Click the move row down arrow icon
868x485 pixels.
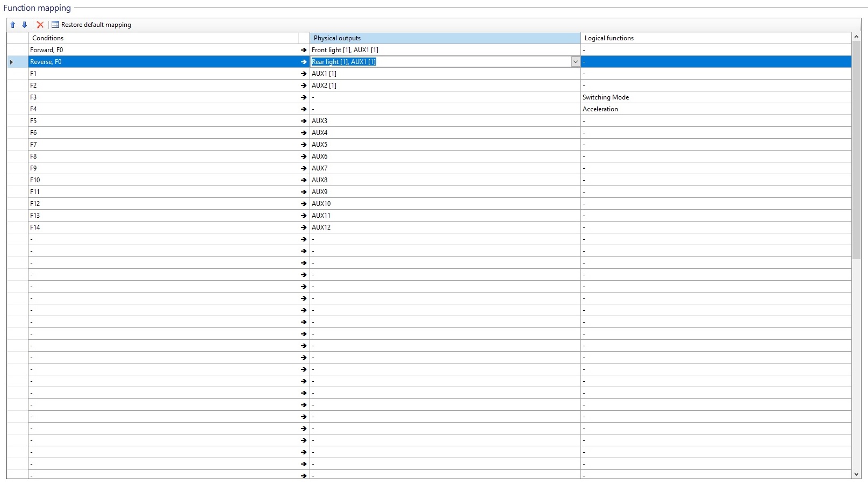24,25
